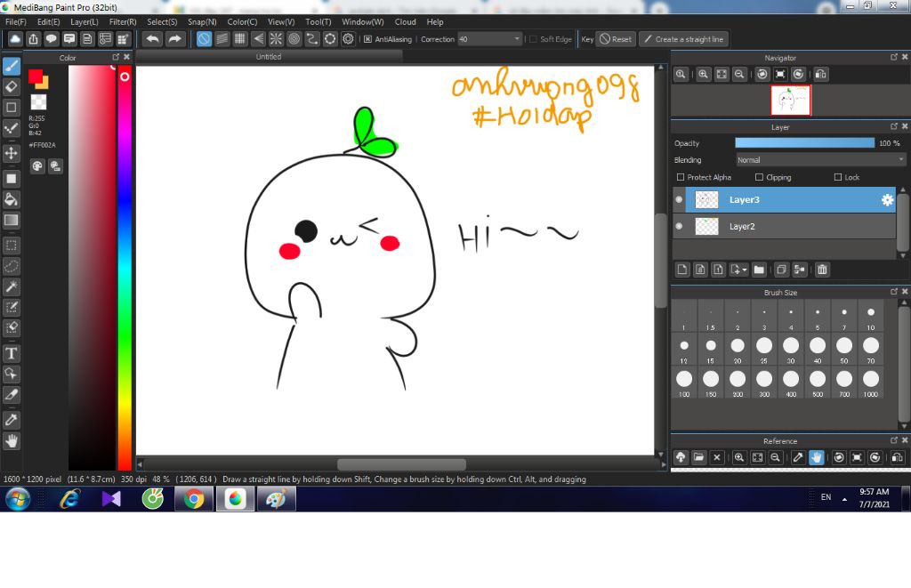Pop out the Color panel
This screenshot has height=588, width=911.
[116, 57]
